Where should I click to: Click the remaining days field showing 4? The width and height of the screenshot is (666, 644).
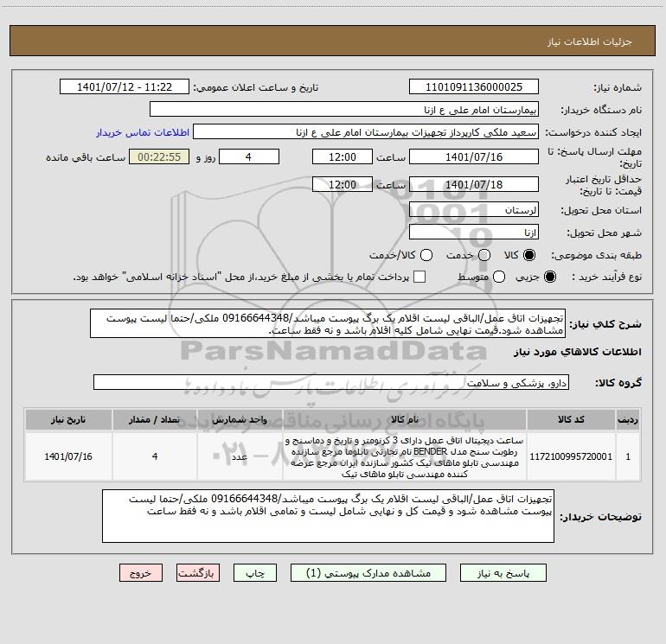coord(249,157)
